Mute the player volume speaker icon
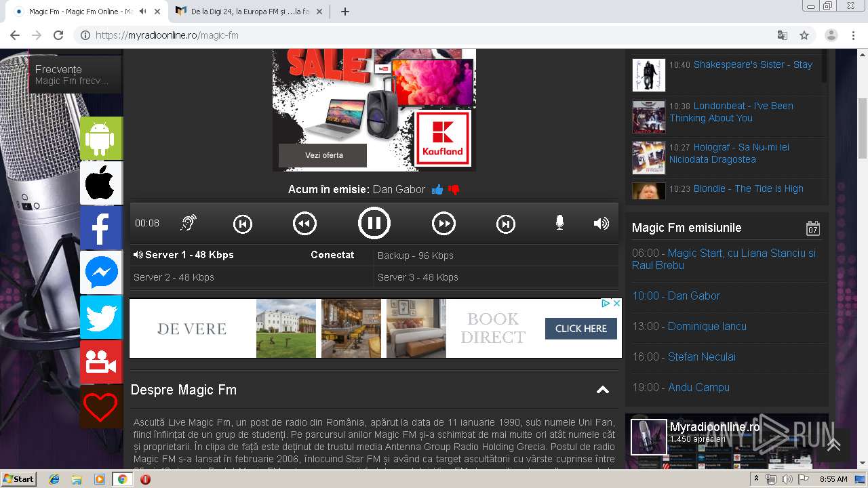This screenshot has width=868, height=488. (601, 223)
